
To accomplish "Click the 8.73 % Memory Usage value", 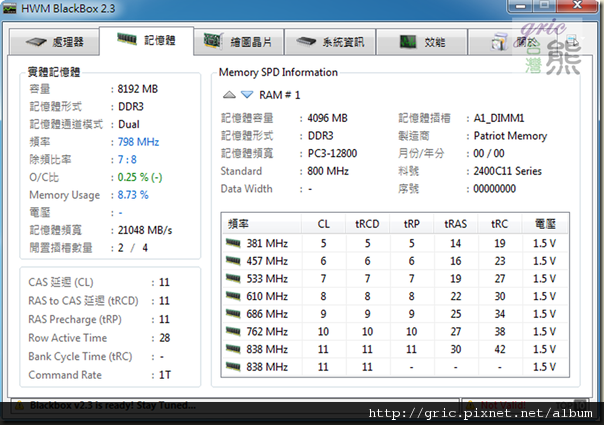I will tap(133, 195).
